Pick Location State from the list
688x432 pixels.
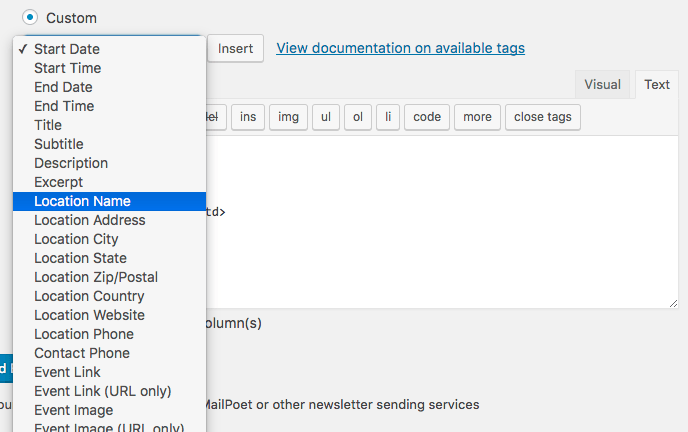[x=109, y=258]
